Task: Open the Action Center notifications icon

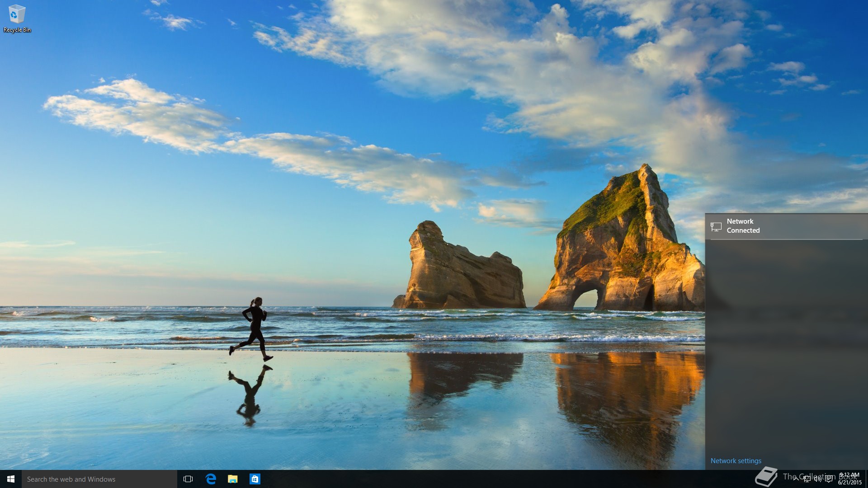Action: 829,479
